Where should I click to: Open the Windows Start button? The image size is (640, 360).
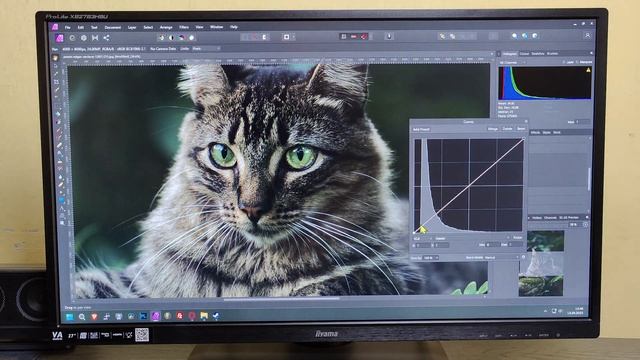70,316
